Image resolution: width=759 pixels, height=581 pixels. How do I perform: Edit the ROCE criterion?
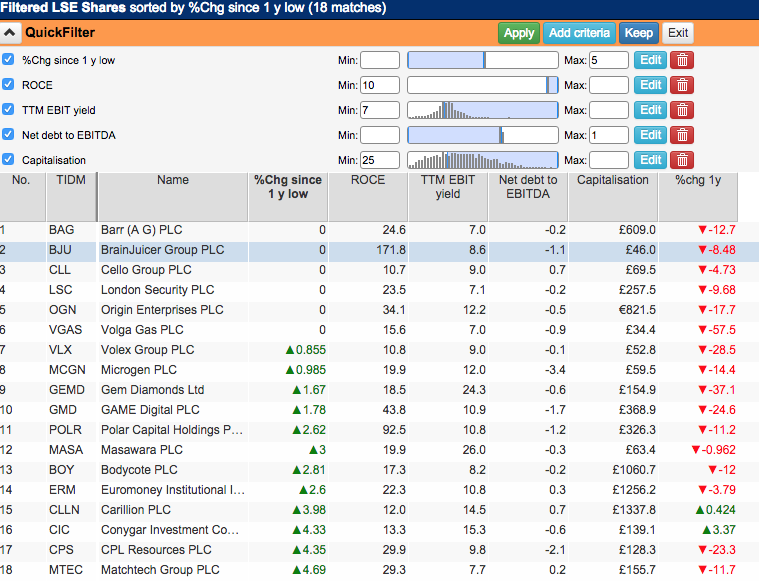(650, 85)
